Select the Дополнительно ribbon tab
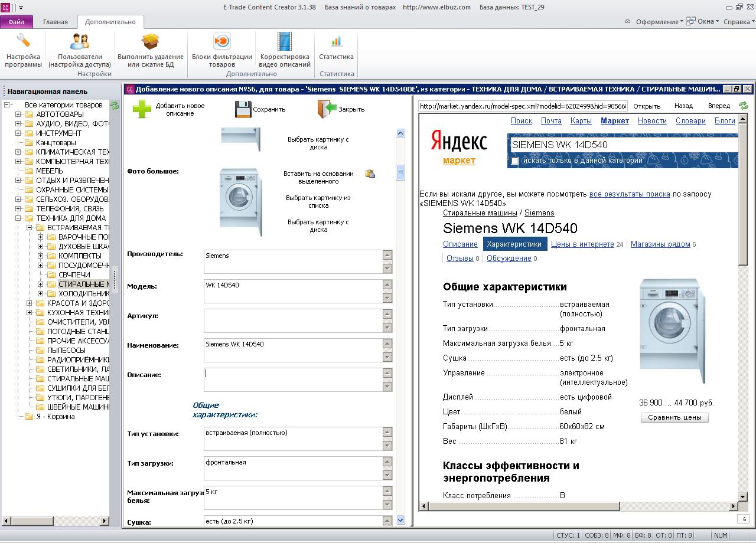The image size is (756, 543). click(110, 22)
